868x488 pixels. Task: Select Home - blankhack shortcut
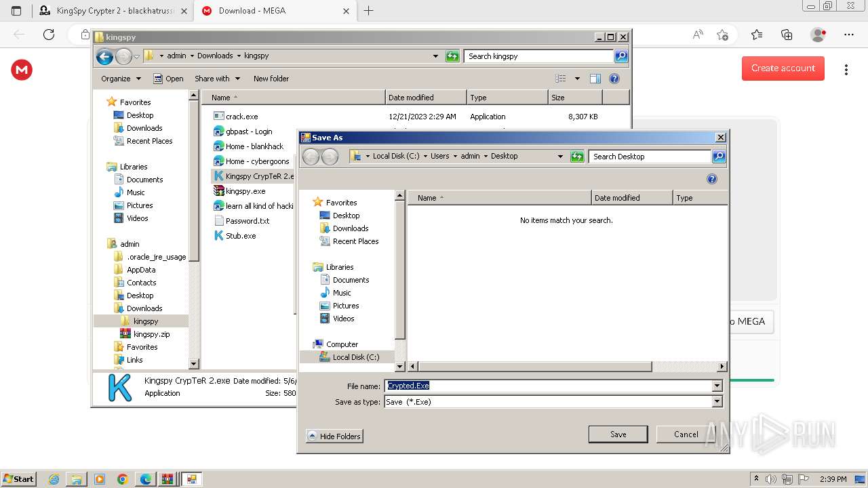(x=248, y=146)
